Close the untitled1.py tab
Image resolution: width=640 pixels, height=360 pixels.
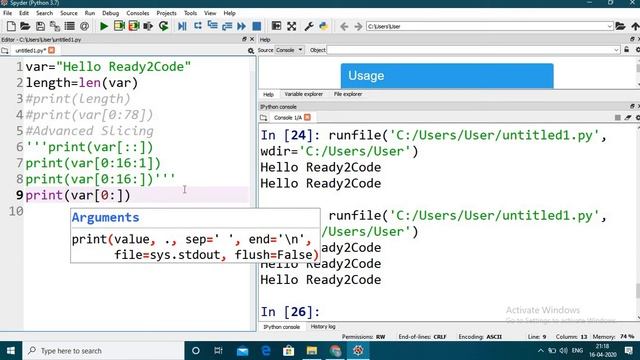51,50
